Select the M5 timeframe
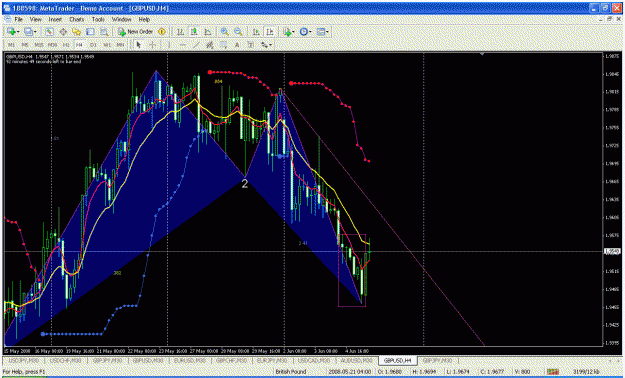Image resolution: width=625 pixels, height=378 pixels. [25, 45]
